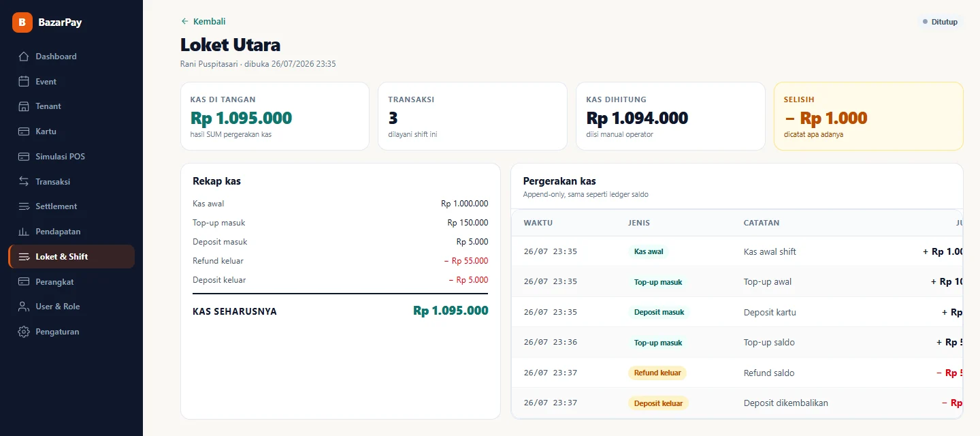Click the Refund keluar badge in the table
980x436 pixels.
pos(657,373)
